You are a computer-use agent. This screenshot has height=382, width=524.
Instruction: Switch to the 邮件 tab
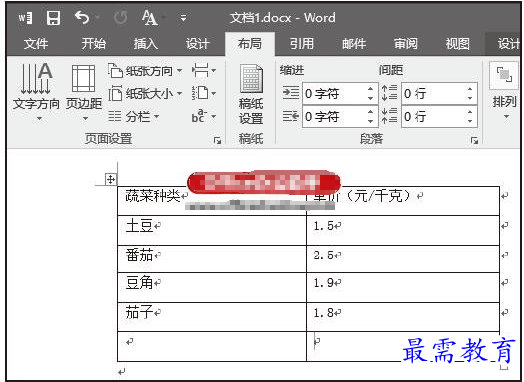pyautogui.click(x=354, y=44)
